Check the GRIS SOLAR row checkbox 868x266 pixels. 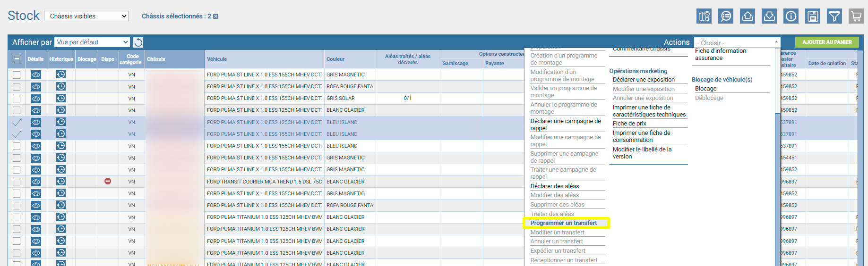[x=17, y=99]
